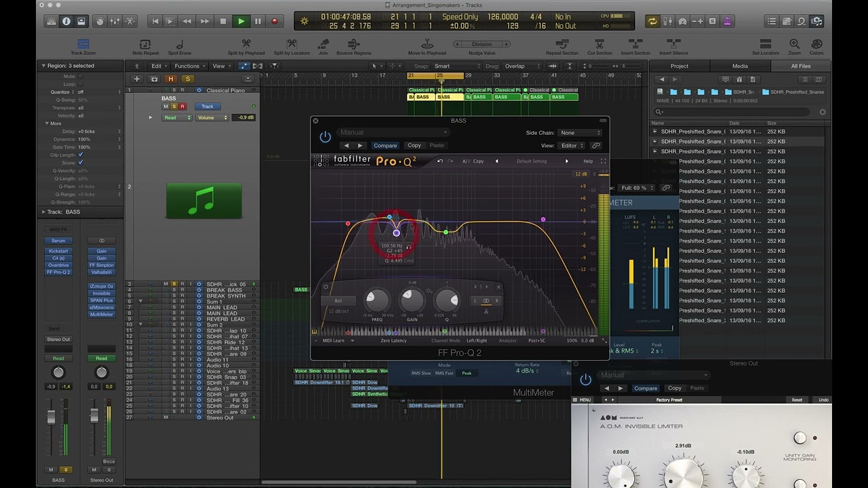Click the Play button
This screenshot has width=868, height=488.
tap(241, 21)
